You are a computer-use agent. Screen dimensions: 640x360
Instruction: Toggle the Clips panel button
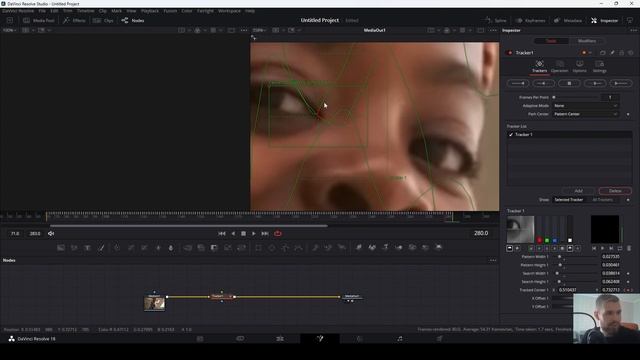(x=103, y=20)
